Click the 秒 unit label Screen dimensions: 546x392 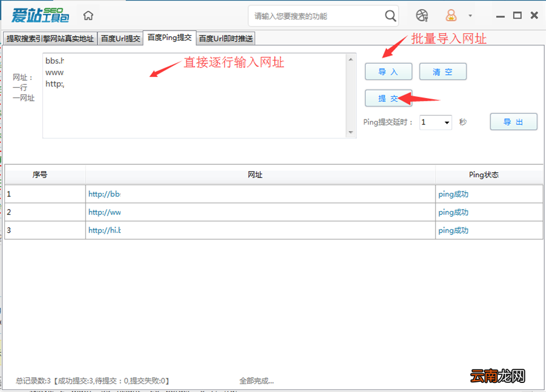pos(463,122)
